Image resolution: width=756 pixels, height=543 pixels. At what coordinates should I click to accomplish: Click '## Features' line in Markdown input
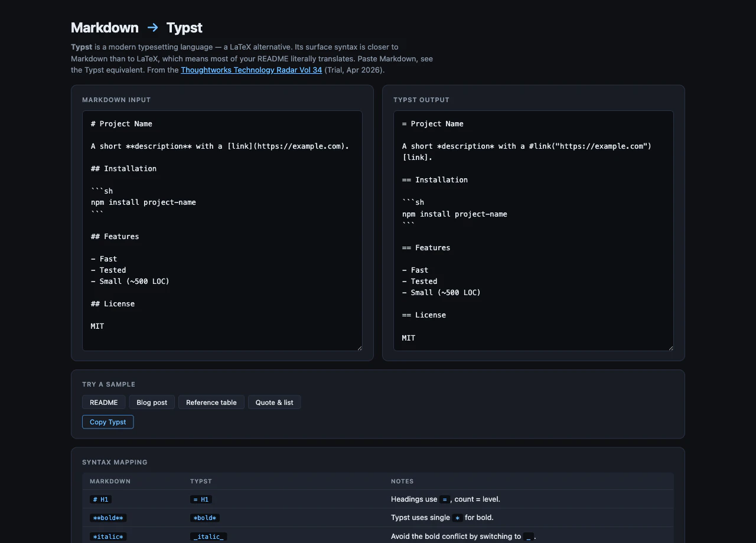[x=115, y=237]
